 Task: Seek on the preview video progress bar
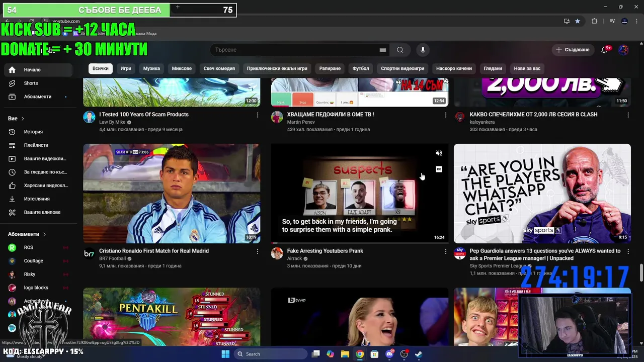tap(360, 243)
